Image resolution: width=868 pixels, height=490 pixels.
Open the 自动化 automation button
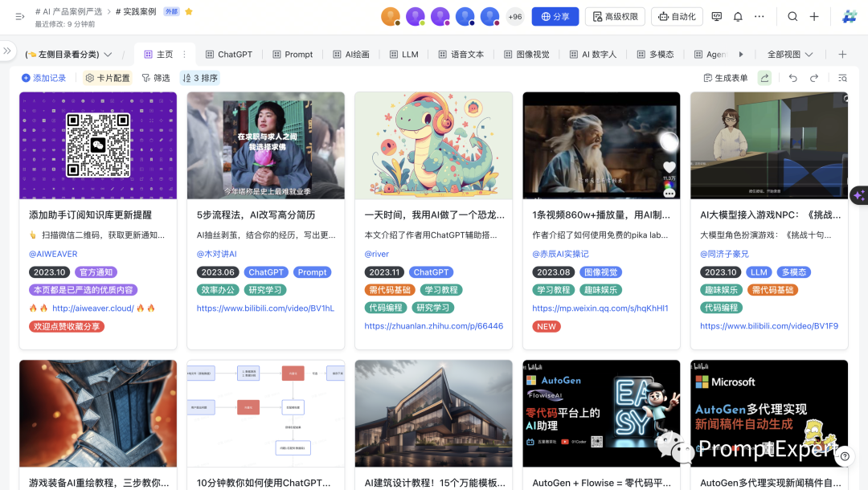[677, 17]
